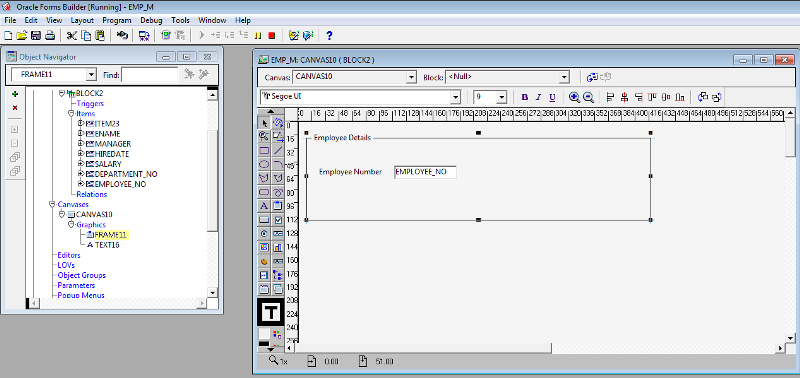The image size is (800, 378).
Task: Open the FRAME11 dropdown in Object Navigator
Action: click(91, 74)
